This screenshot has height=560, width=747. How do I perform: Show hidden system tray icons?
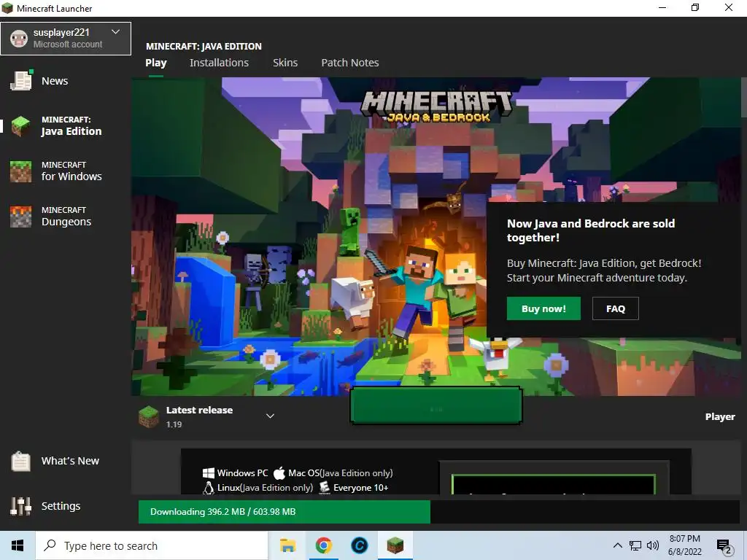coord(617,545)
